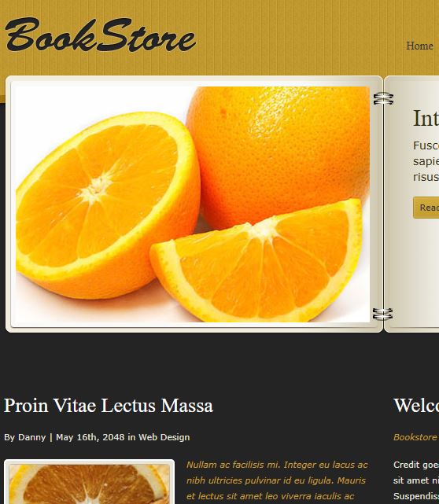The height and width of the screenshot is (504, 439).
Task: Open the post's orange thumbnail image
Action: pos(90,481)
